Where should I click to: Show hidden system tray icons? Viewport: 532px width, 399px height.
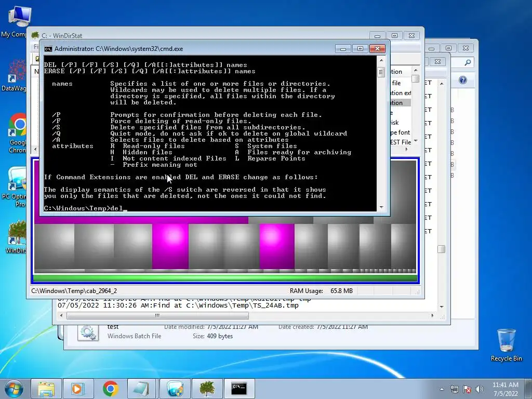click(442, 389)
